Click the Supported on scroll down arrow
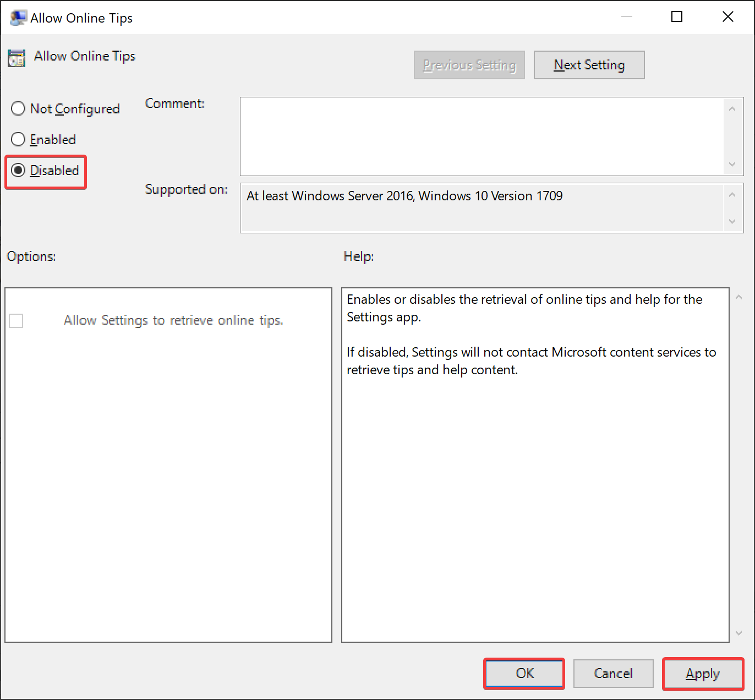Screen dimensions: 755x700 pyautogui.click(x=732, y=221)
